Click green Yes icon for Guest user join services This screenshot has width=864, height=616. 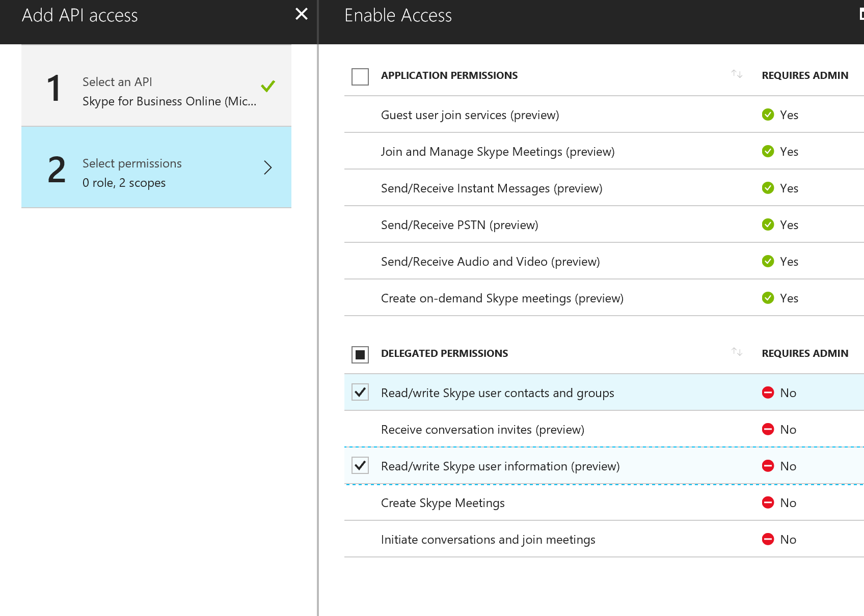pyautogui.click(x=768, y=115)
